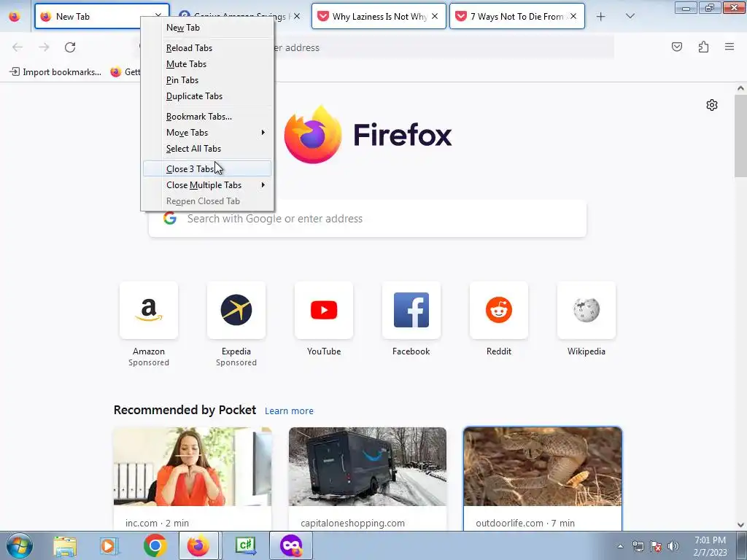This screenshot has height=560, width=747.
Task: Close the Amazon Savings tab
Action: pos(297,16)
